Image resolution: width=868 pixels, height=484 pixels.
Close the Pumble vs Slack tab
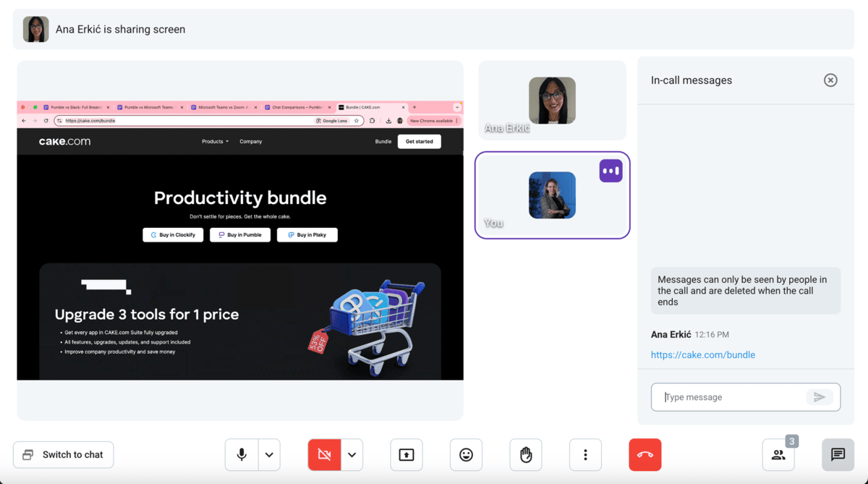click(x=108, y=107)
